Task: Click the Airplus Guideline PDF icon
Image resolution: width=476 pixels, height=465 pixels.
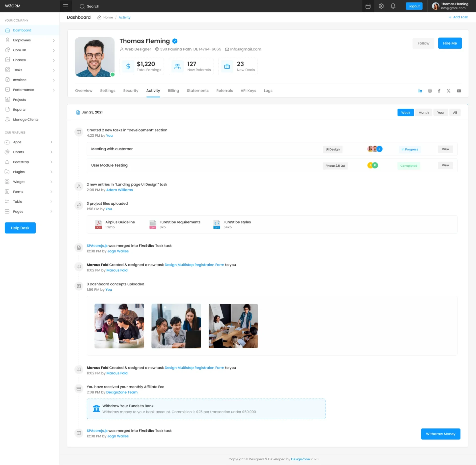Action: point(99,224)
